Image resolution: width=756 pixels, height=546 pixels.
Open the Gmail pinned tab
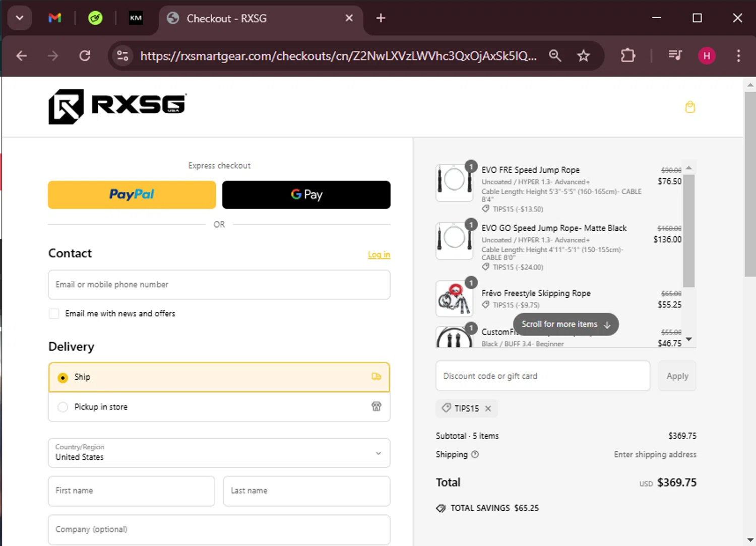coord(55,18)
